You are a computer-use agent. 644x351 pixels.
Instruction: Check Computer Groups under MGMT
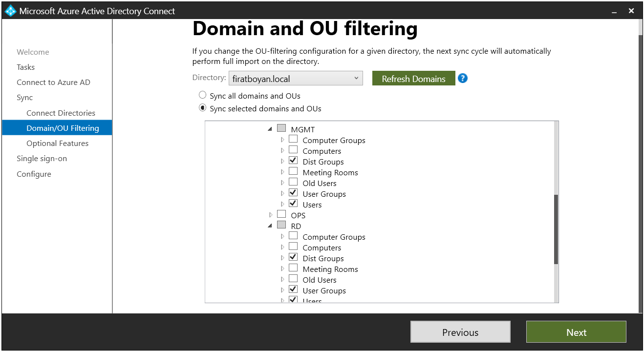(x=293, y=139)
